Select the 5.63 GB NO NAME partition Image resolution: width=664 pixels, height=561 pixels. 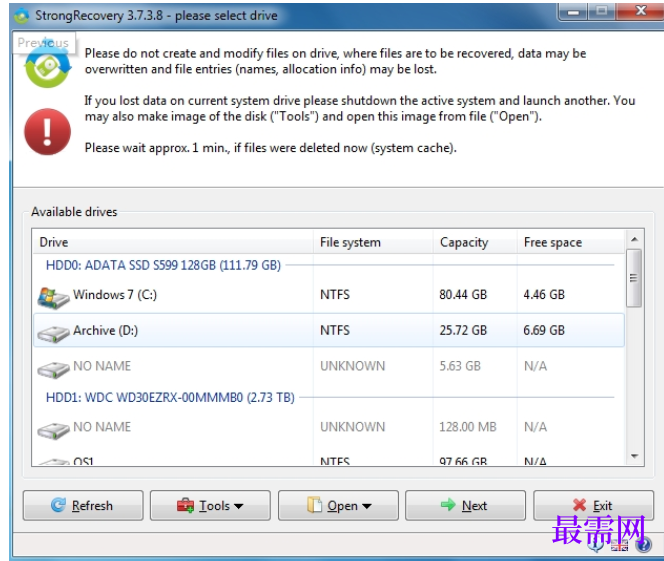pos(329,366)
